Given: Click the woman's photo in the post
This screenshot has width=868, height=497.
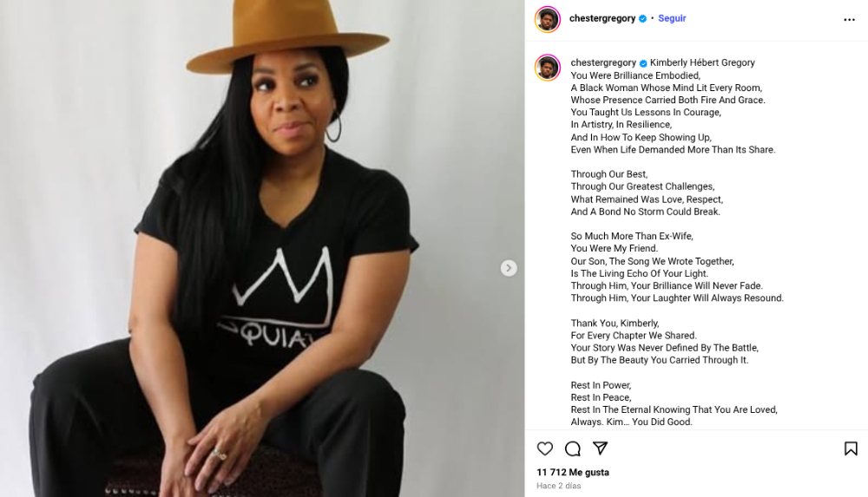Looking at the screenshot, I should coord(262,248).
